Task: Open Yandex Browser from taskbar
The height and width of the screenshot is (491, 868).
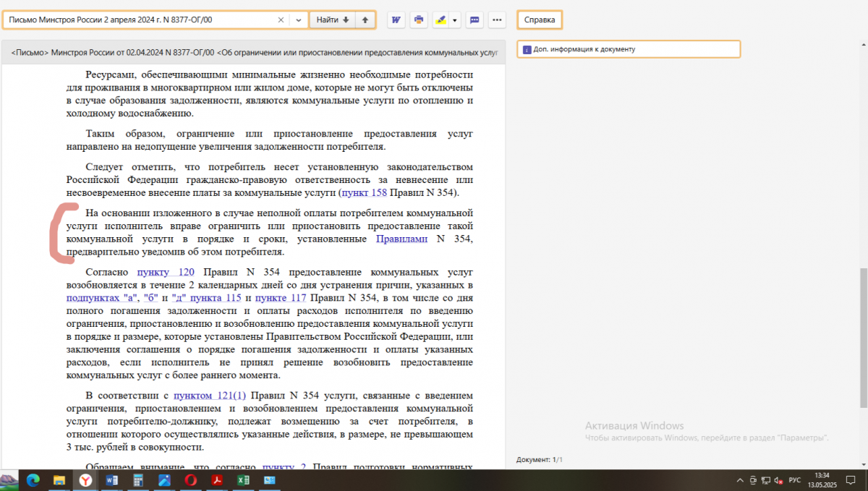Action: (85, 480)
